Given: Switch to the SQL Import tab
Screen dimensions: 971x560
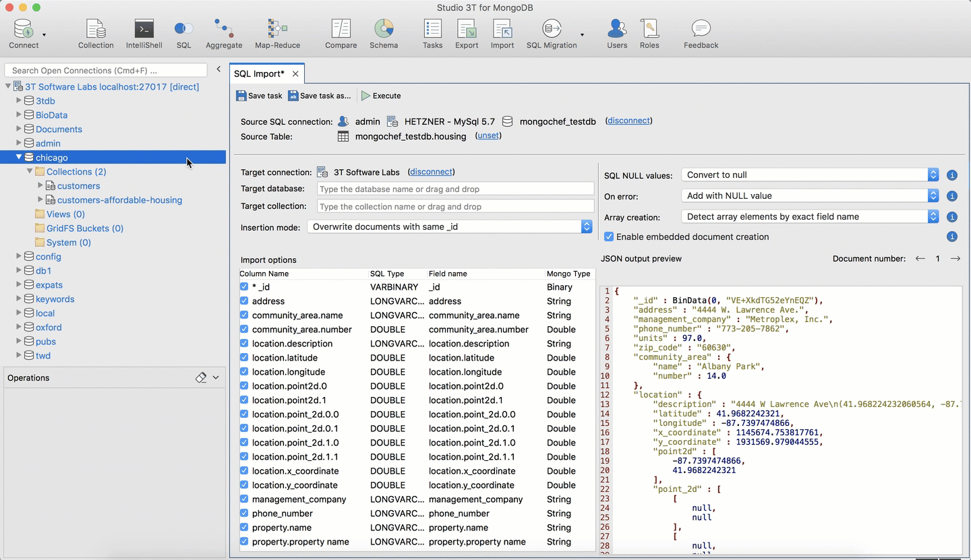Looking at the screenshot, I should (259, 73).
